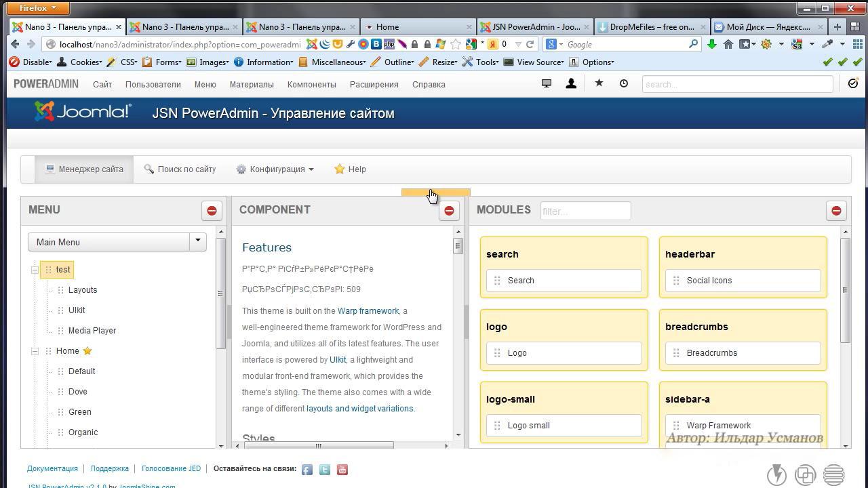Open the Документация footer link
Image resolution: width=868 pixels, height=488 pixels.
52,468
